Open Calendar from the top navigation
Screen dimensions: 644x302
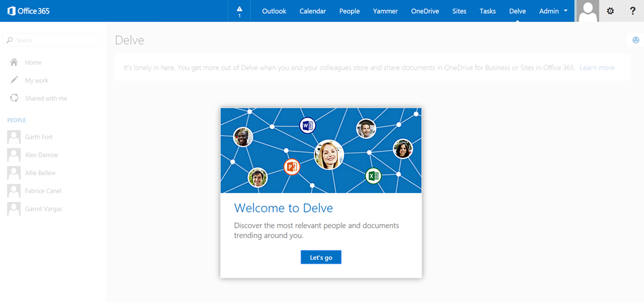(x=313, y=11)
